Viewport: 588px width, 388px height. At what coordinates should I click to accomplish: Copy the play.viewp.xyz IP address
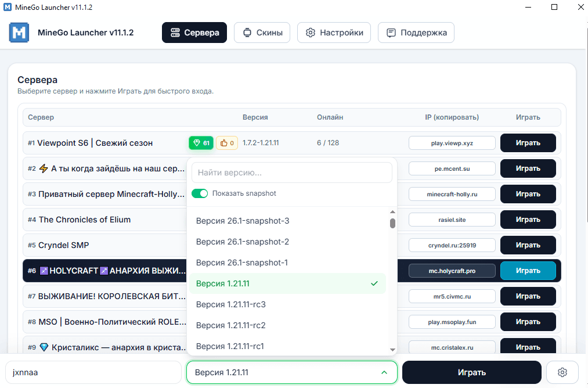[x=452, y=143]
